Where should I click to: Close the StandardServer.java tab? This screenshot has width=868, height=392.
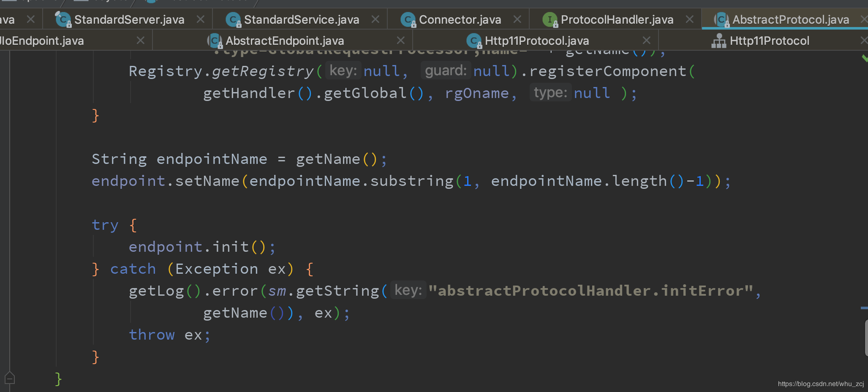point(201,19)
